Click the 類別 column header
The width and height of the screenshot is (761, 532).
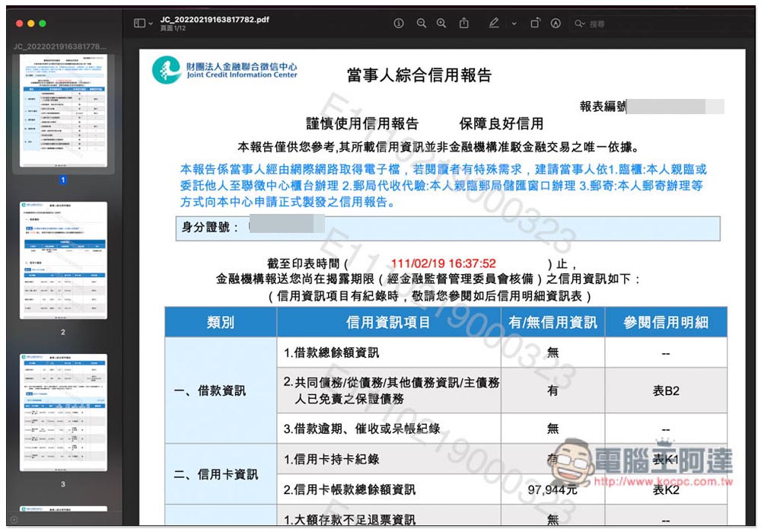pyautogui.click(x=221, y=322)
